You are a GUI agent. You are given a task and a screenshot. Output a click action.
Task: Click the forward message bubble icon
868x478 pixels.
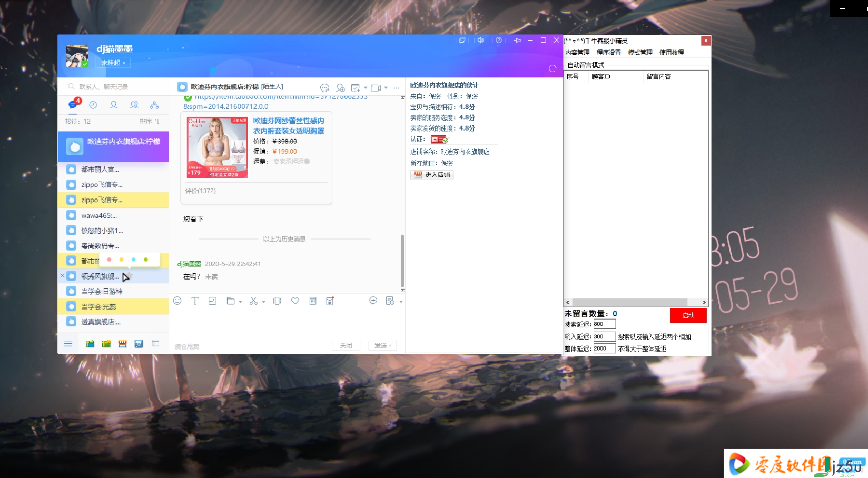(x=373, y=301)
